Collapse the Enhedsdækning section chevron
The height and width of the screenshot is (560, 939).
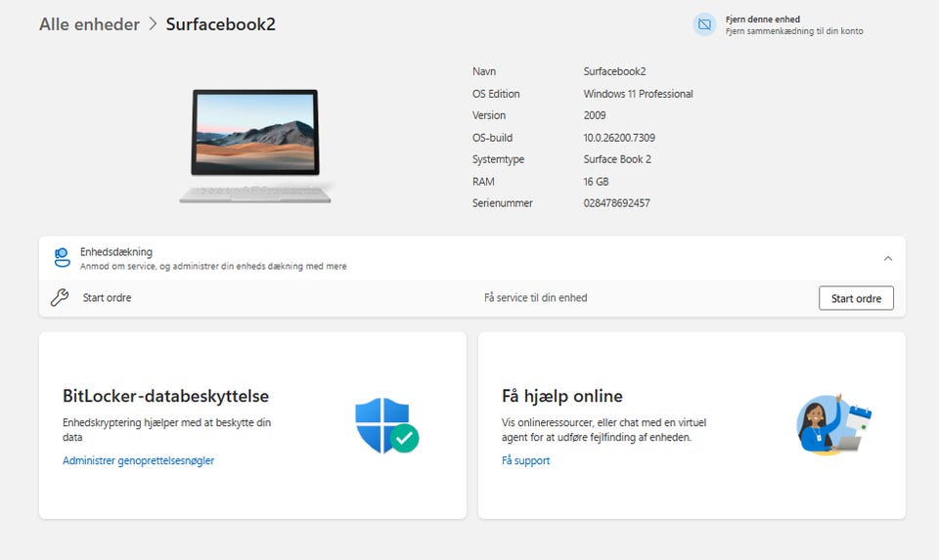pyautogui.click(x=887, y=258)
